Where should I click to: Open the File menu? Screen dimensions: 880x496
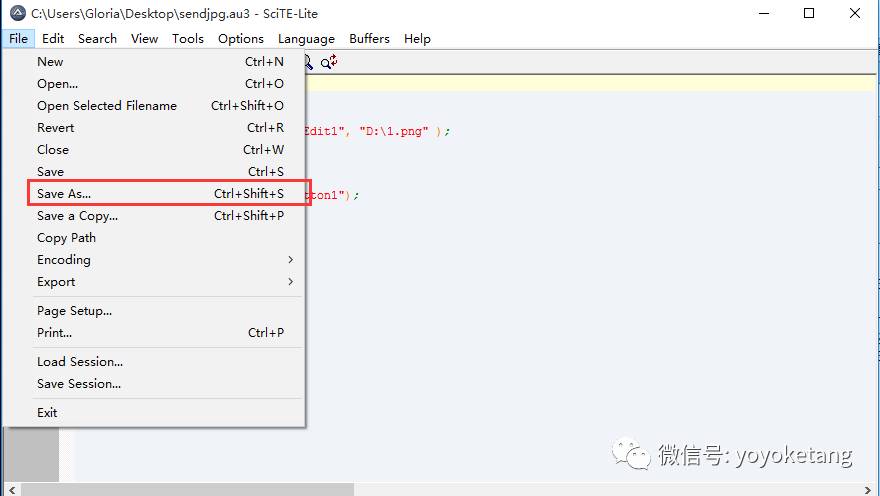coord(18,39)
